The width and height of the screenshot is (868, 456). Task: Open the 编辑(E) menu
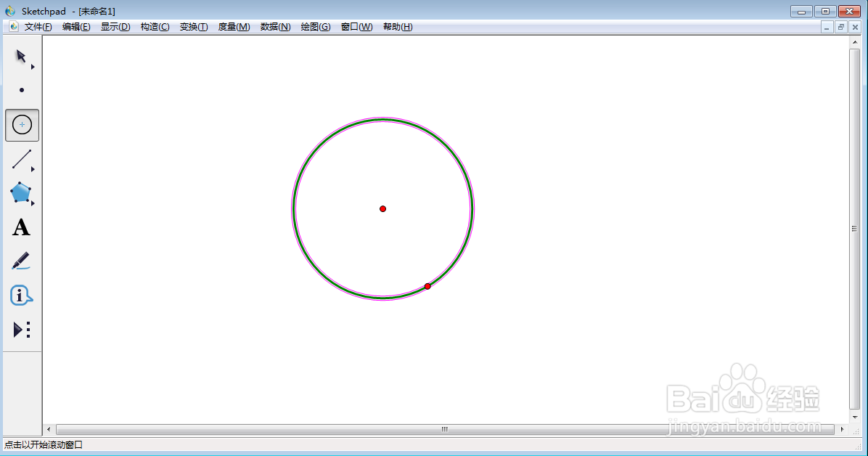pyautogui.click(x=76, y=27)
